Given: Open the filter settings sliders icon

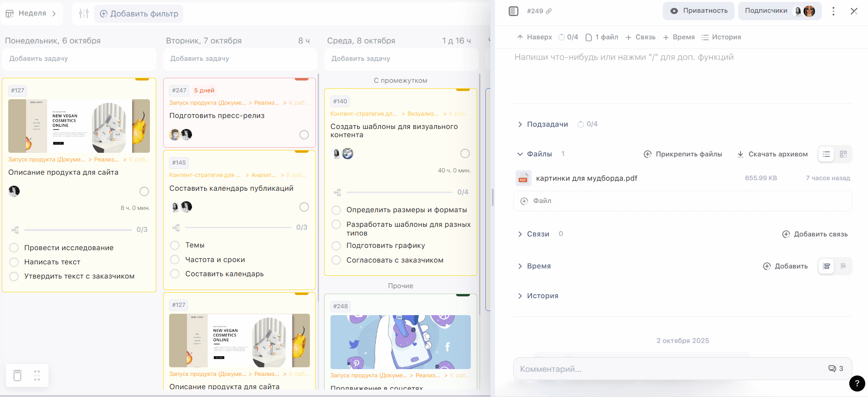Looking at the screenshot, I should click(84, 14).
